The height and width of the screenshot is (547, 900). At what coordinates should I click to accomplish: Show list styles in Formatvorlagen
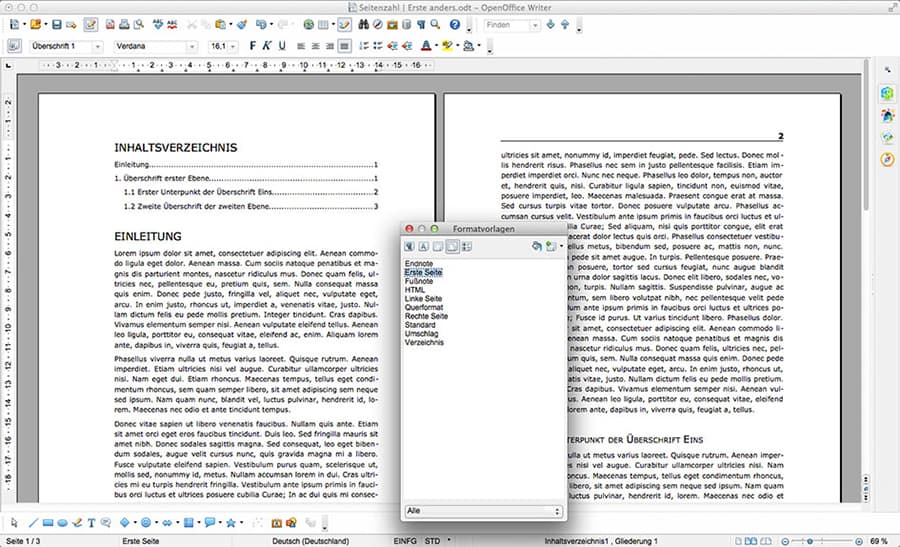tap(467, 246)
